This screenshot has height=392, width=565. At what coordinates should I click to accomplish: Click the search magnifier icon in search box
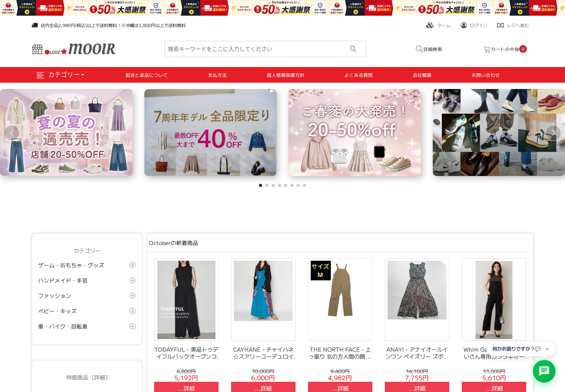pyautogui.click(x=353, y=49)
